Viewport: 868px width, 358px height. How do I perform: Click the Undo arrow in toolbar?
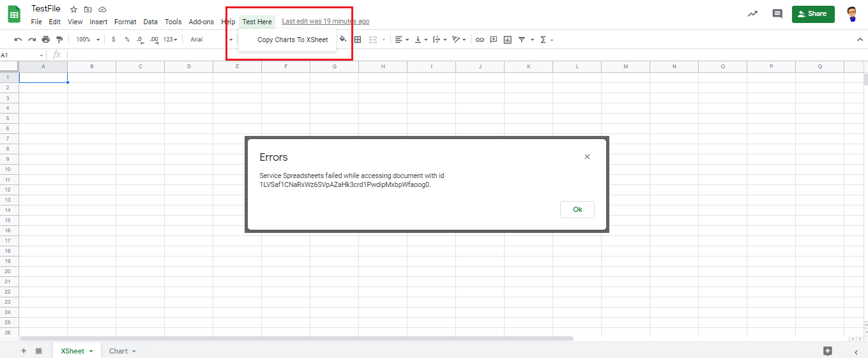(18, 40)
